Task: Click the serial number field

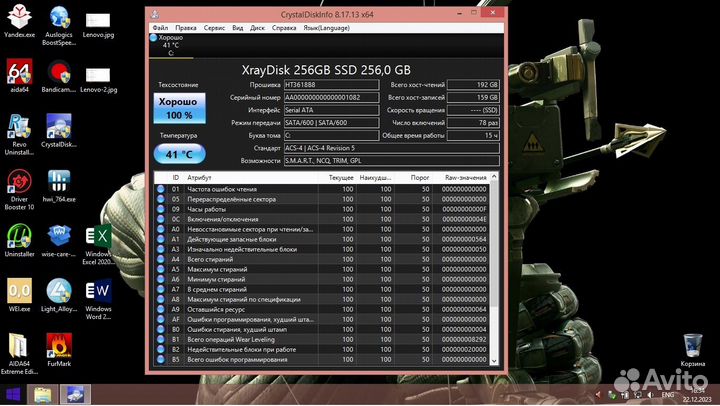Action: point(331,97)
